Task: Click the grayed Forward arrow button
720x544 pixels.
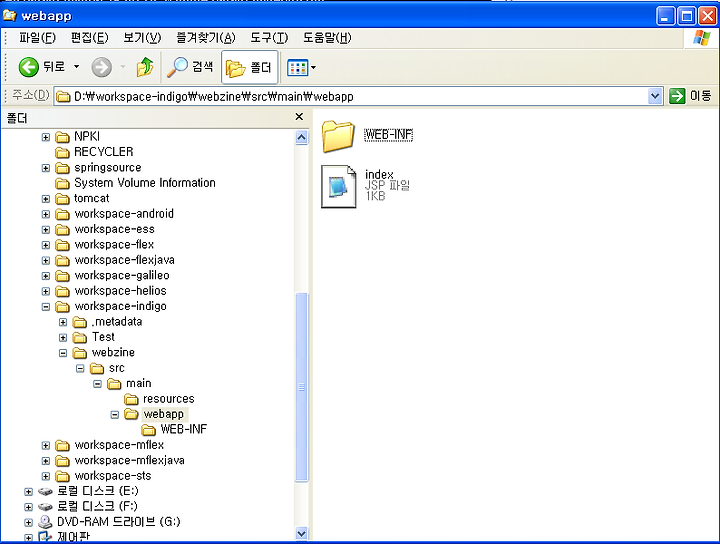Action: [x=101, y=67]
